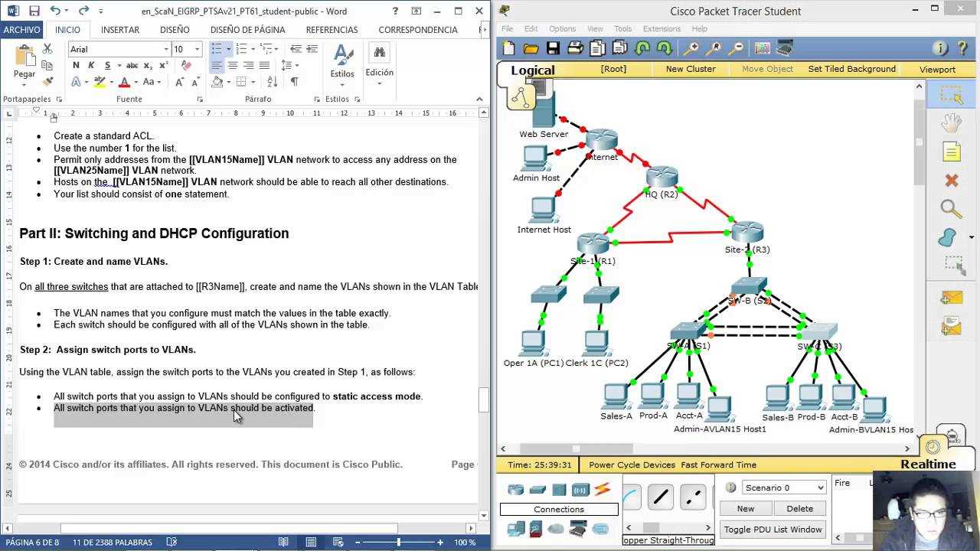
Task: Toggle superscript formatting
Action: point(165,65)
